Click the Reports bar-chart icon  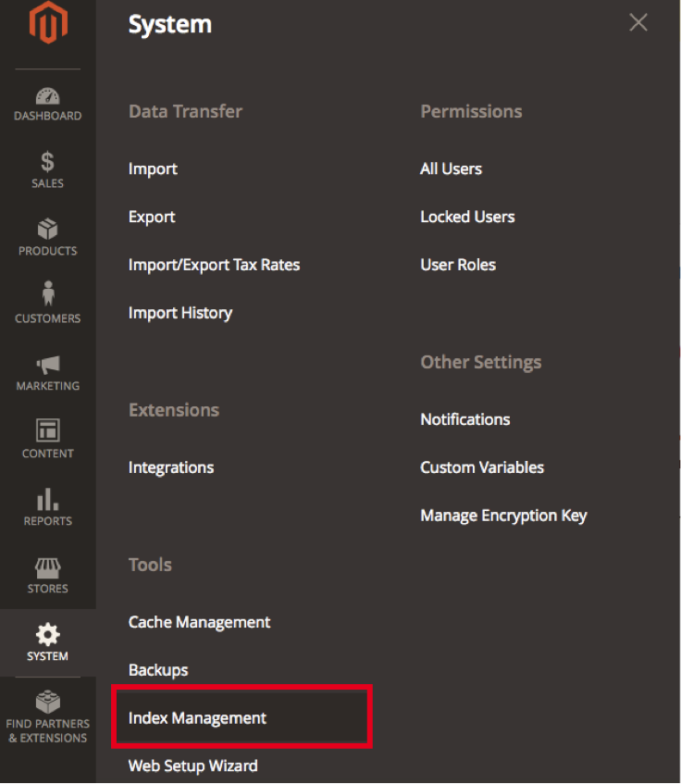(x=47, y=503)
